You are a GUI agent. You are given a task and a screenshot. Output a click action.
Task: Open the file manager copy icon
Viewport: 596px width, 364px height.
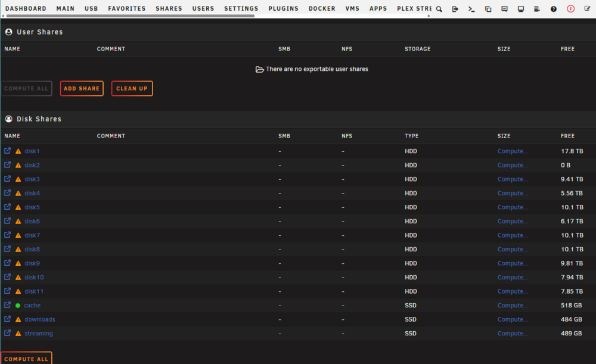point(488,9)
